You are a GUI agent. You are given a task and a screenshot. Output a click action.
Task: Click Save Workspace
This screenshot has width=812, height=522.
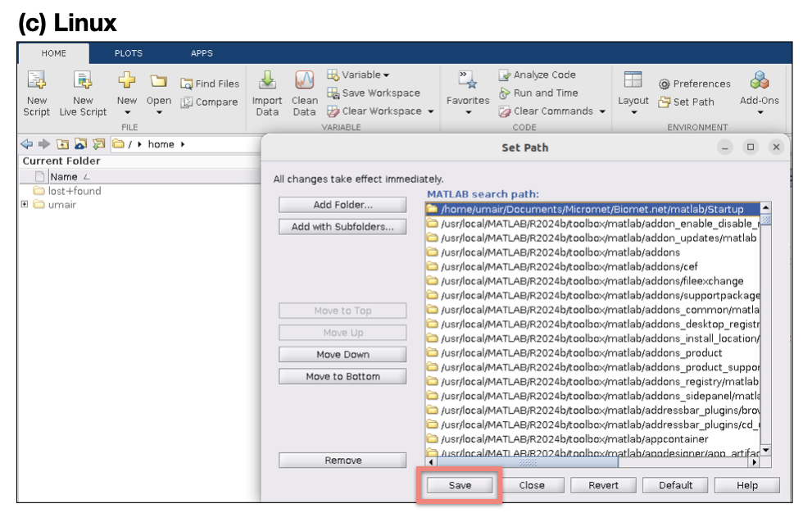(374, 93)
